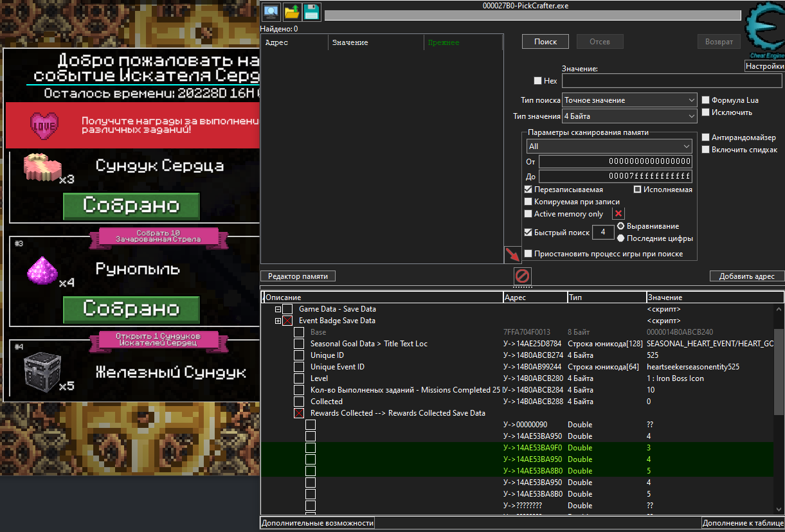785x532 pixels.
Task: Open the memory region All dropdown
Action: (609, 146)
